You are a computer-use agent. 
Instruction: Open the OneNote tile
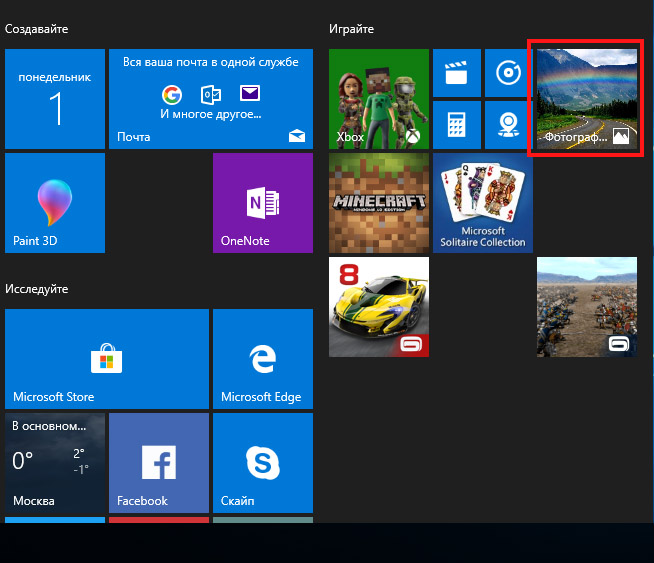pyautogui.click(x=263, y=203)
